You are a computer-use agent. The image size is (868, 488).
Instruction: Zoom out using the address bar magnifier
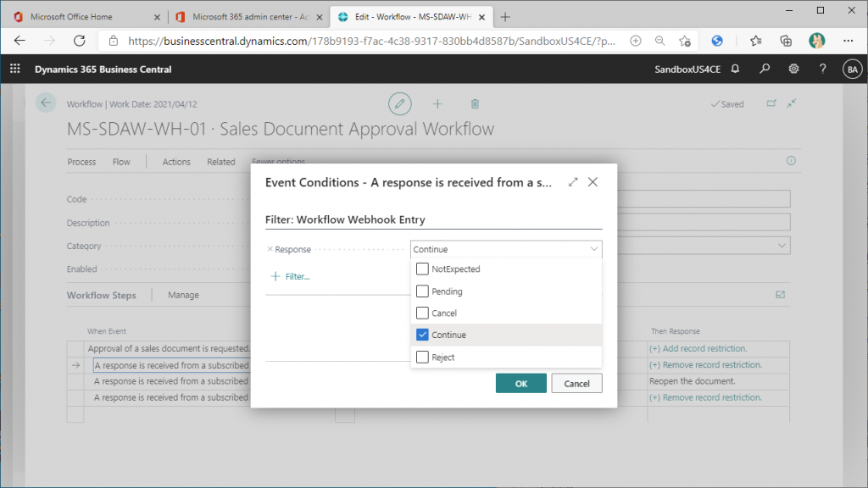pos(659,41)
